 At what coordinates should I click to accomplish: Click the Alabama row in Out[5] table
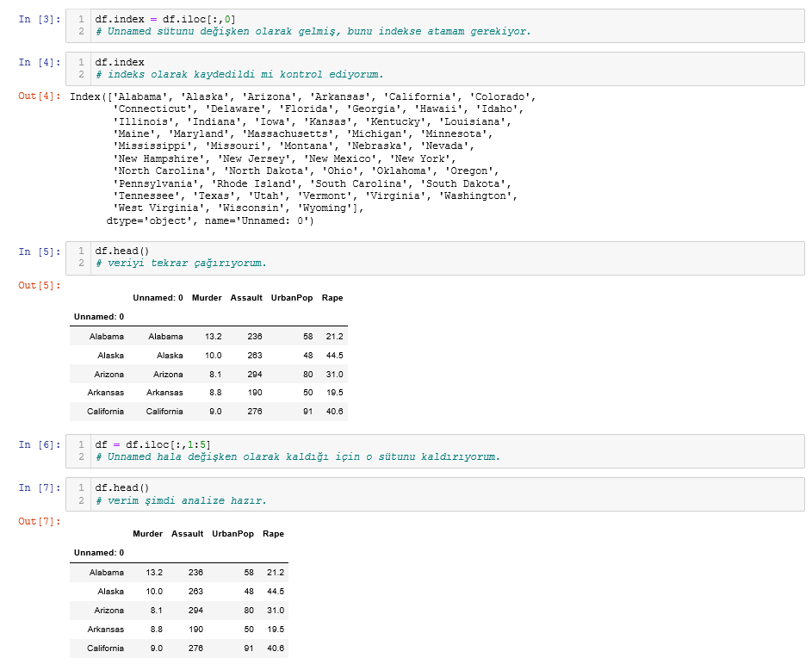[x=106, y=336]
